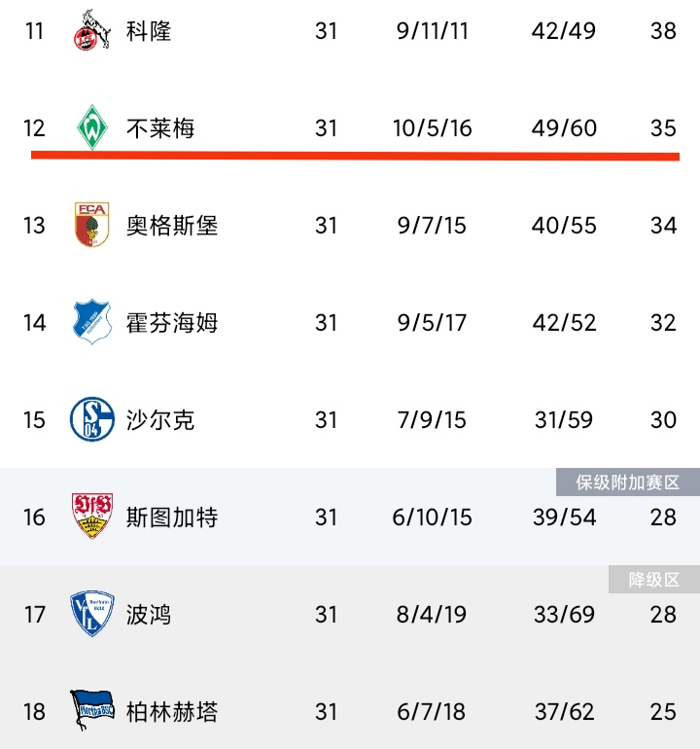The width and height of the screenshot is (700, 749).
Task: Tap the 斯图加特 VfB crest
Action: coord(92,516)
